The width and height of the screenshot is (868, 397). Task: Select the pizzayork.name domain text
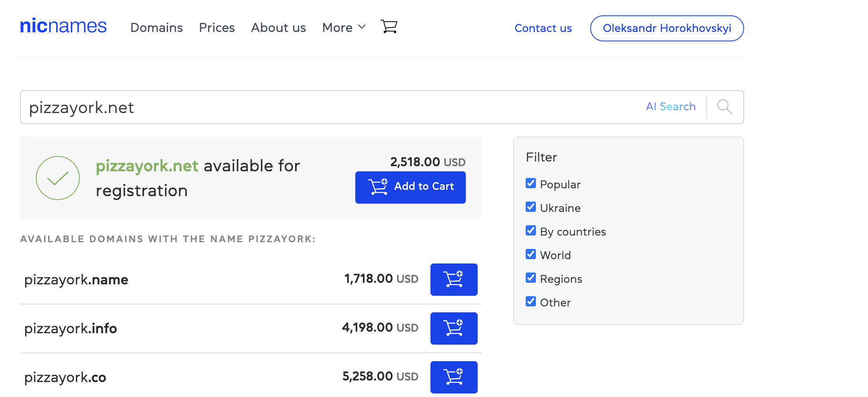76,280
